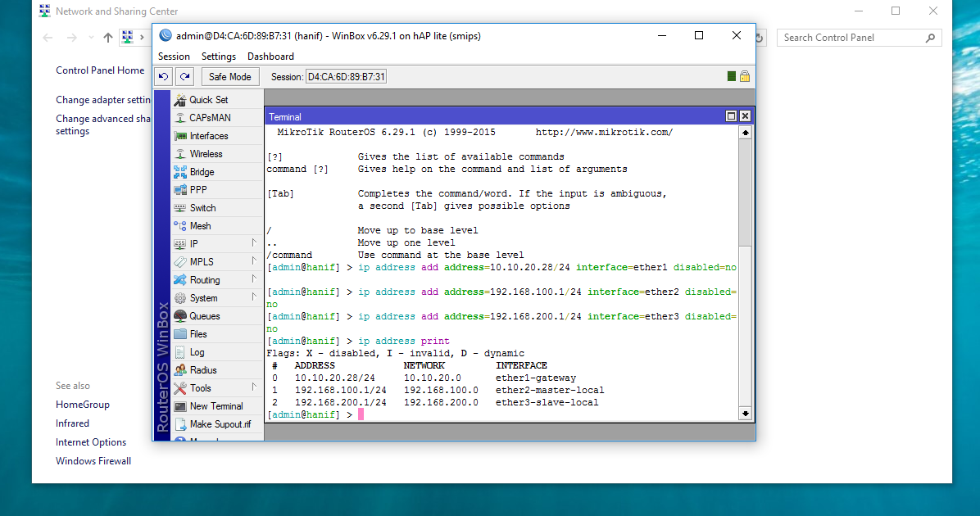Open the Session menu
980x516 pixels.
pos(174,57)
